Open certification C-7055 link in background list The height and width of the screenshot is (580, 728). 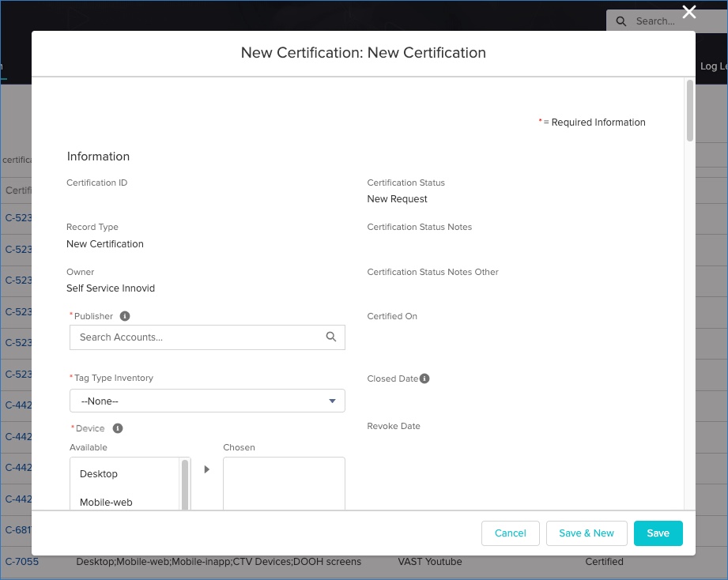tap(22, 562)
